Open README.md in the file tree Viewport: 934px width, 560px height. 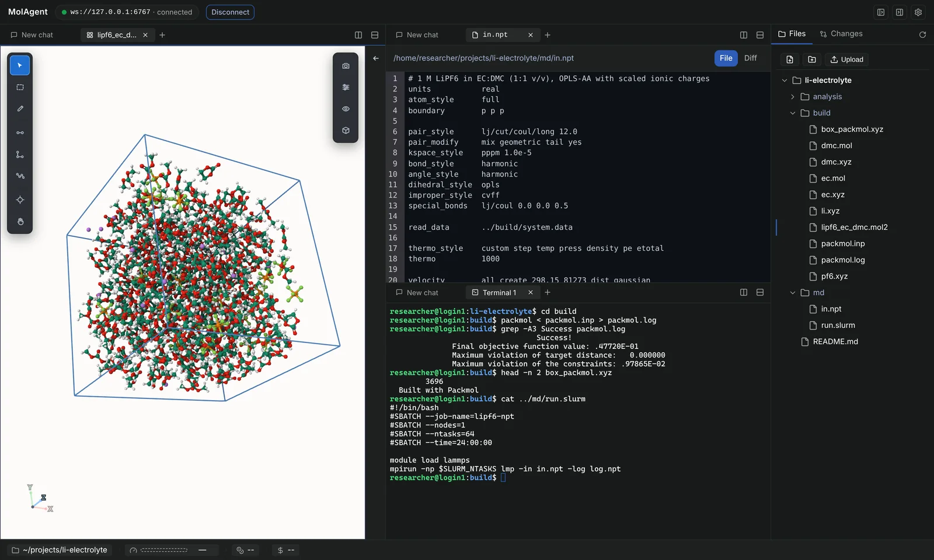(x=835, y=342)
